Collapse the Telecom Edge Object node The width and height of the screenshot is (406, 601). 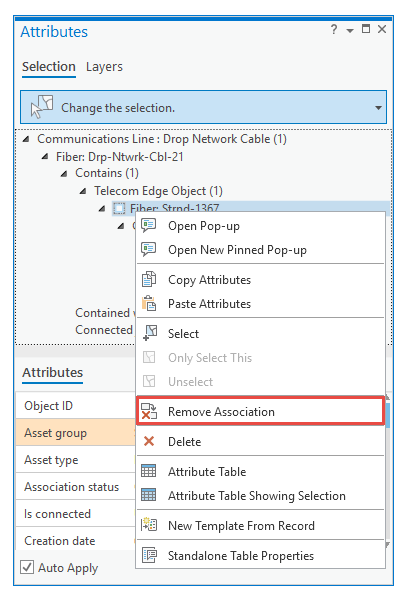click(x=83, y=191)
